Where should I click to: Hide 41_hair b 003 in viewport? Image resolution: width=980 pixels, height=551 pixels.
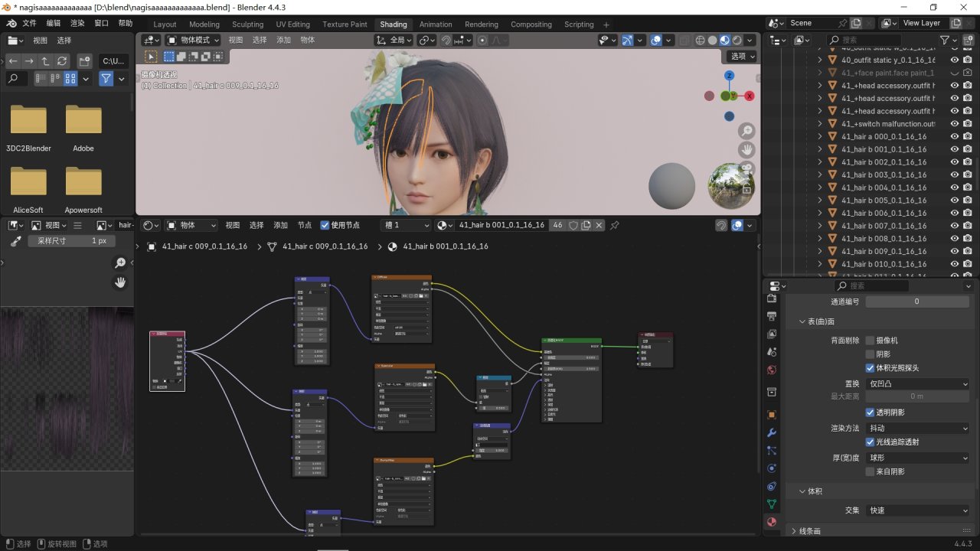click(955, 174)
